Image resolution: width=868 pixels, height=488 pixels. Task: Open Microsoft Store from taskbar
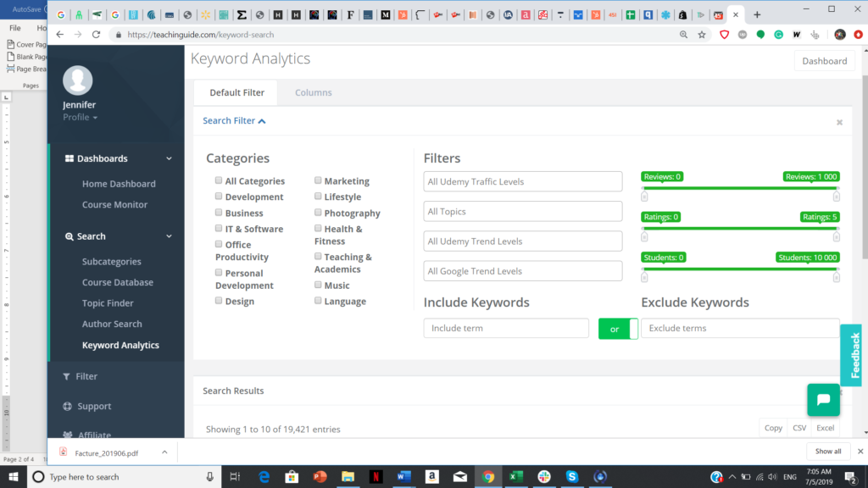click(292, 476)
